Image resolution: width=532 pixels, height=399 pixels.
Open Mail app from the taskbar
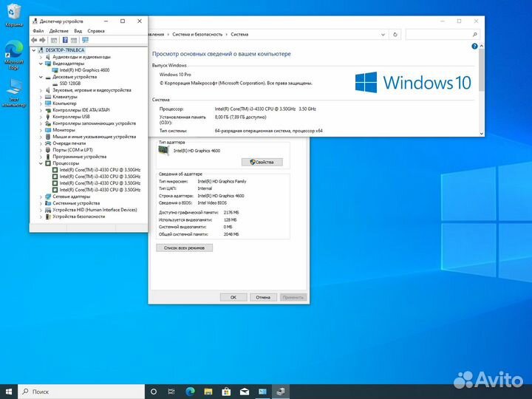click(245, 392)
